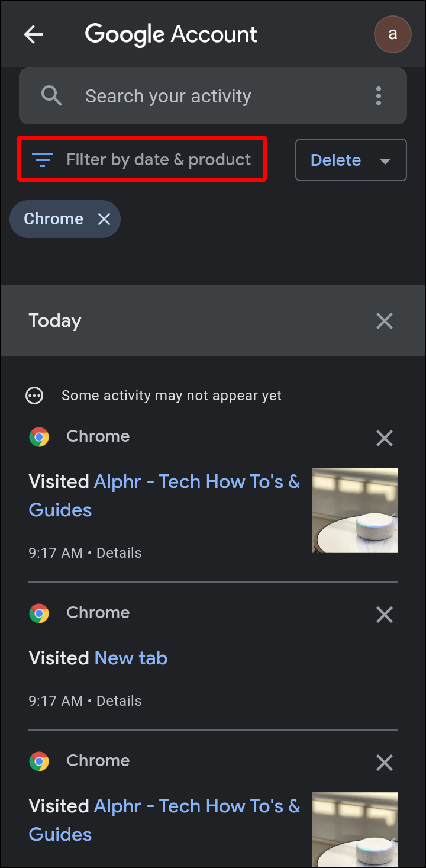Delete all of Today's activity
426x868 pixels.
[385, 321]
